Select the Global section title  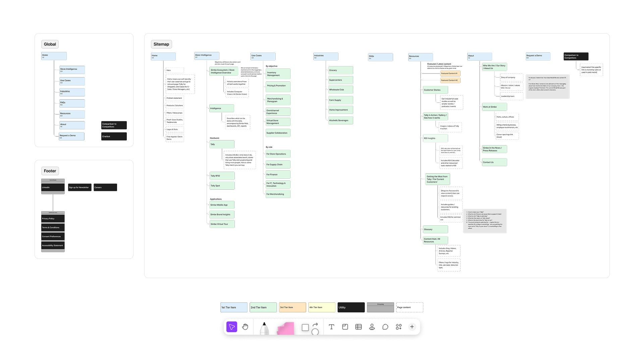coord(50,44)
